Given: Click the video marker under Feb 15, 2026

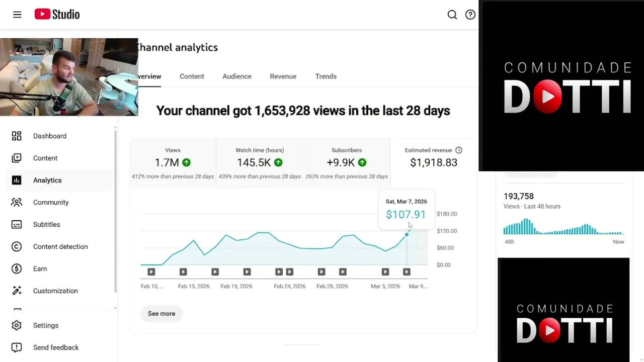Looking at the screenshot, I should 183,271.
